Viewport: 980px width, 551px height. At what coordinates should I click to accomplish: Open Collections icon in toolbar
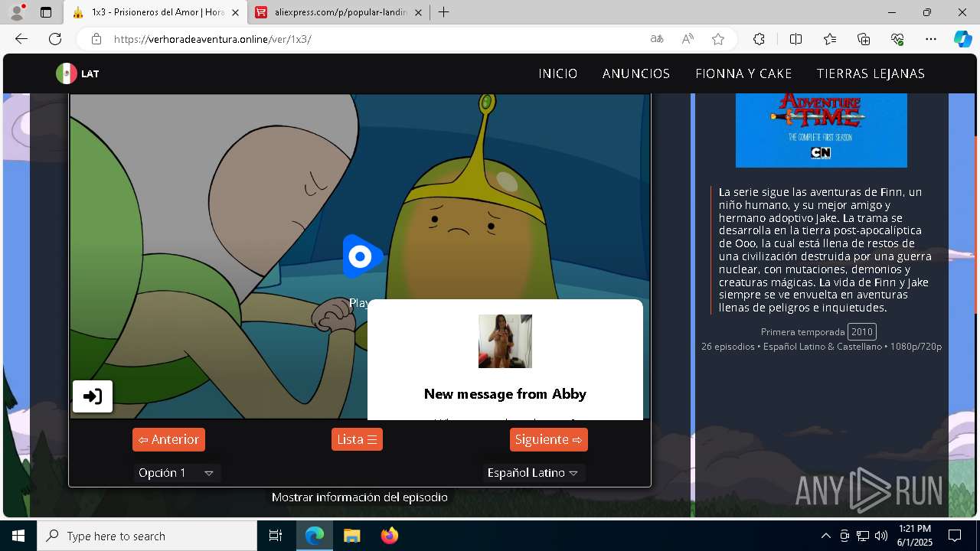point(864,39)
